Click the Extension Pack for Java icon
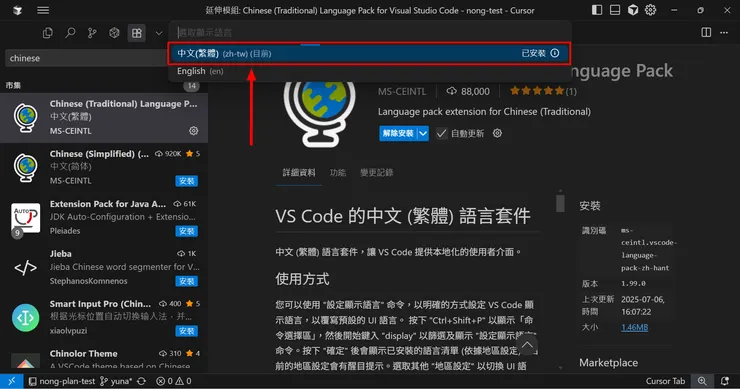The height and width of the screenshot is (389, 740). pos(25,218)
